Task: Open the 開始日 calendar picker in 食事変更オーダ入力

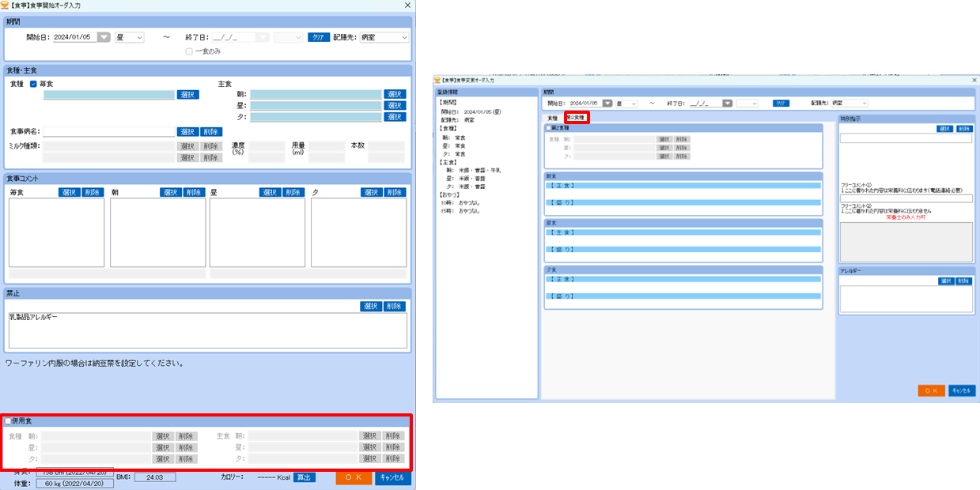Action: (x=607, y=103)
